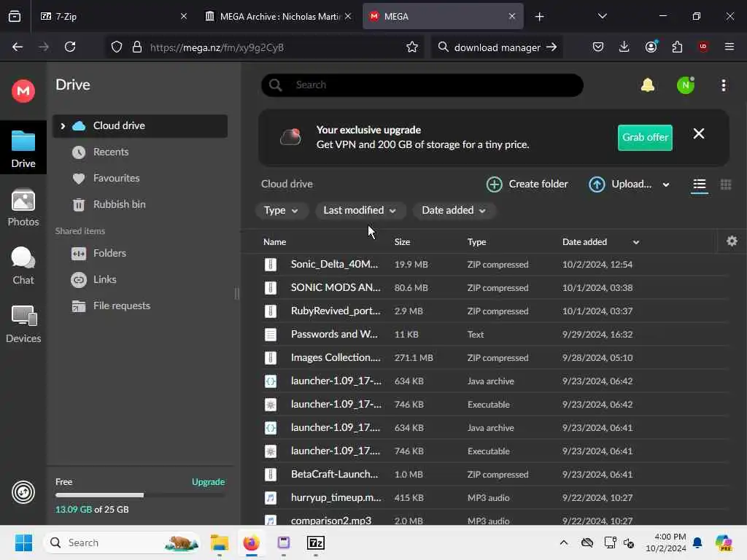This screenshot has width=747, height=560.
Task: Switch to the 7-Zip browser tab
Action: click(x=113, y=17)
